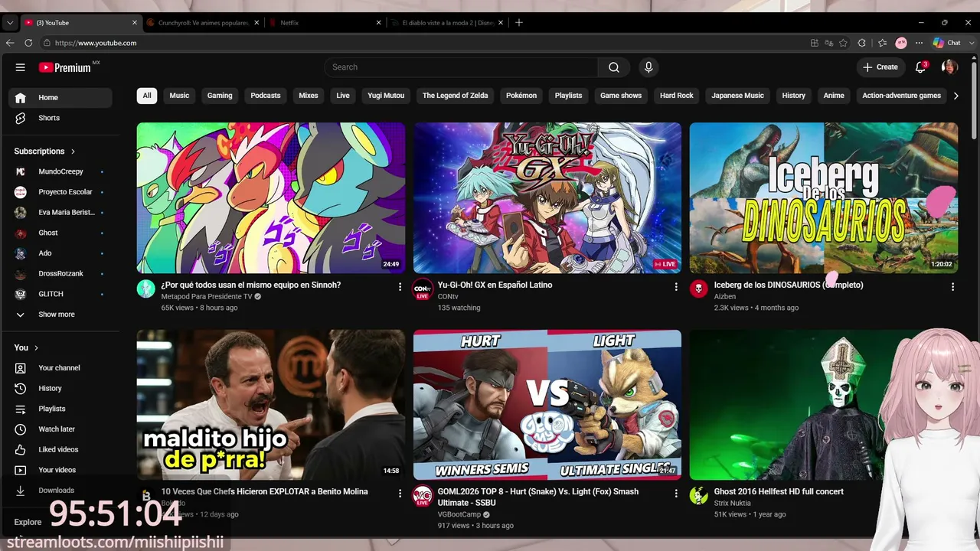Screen dimensions: 980x551
Task: Close the Netflix browser tab
Action: pos(378,23)
